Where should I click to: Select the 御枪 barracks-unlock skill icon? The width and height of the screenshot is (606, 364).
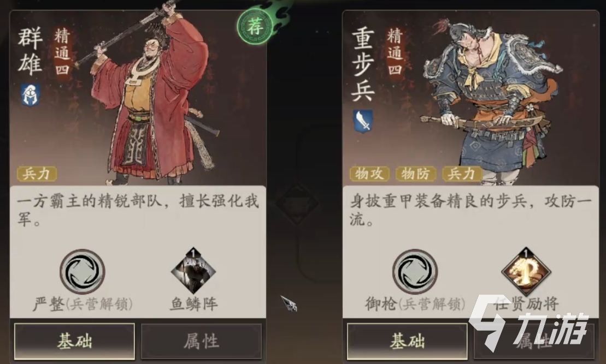(x=415, y=271)
